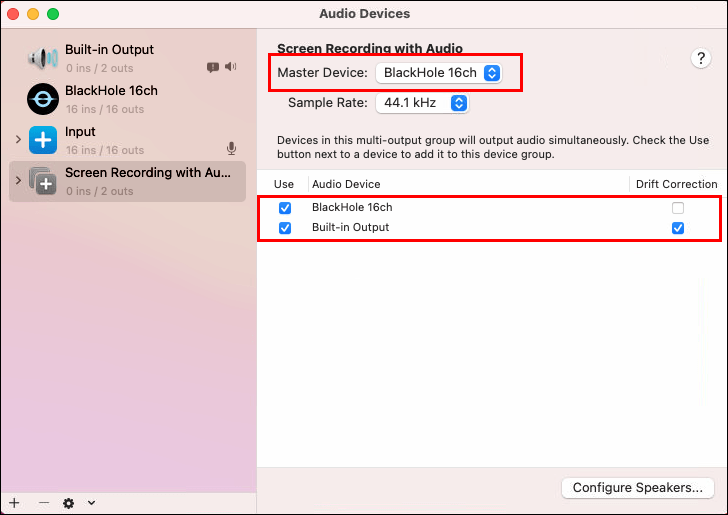The height and width of the screenshot is (515, 728).
Task: Click the minus button to remove device
Action: [x=44, y=503]
